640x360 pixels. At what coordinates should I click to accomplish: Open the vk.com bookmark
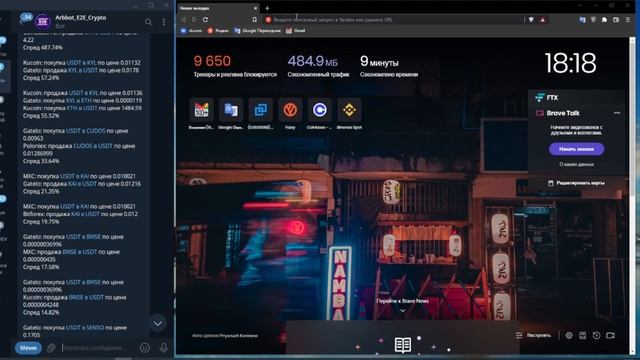coord(191,31)
